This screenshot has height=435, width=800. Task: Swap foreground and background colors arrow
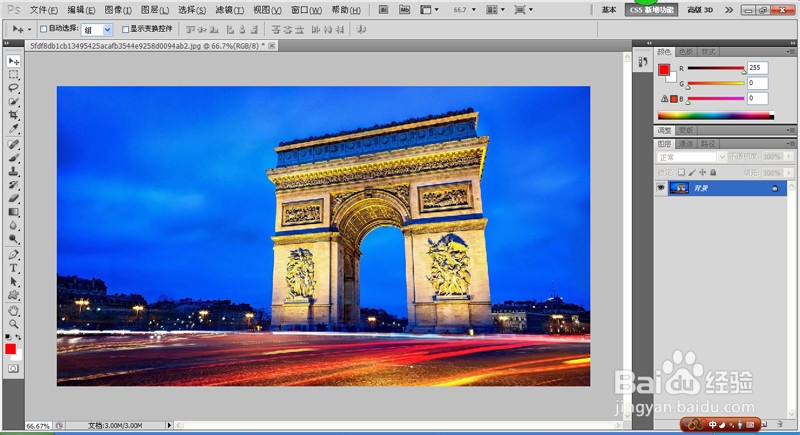18,337
